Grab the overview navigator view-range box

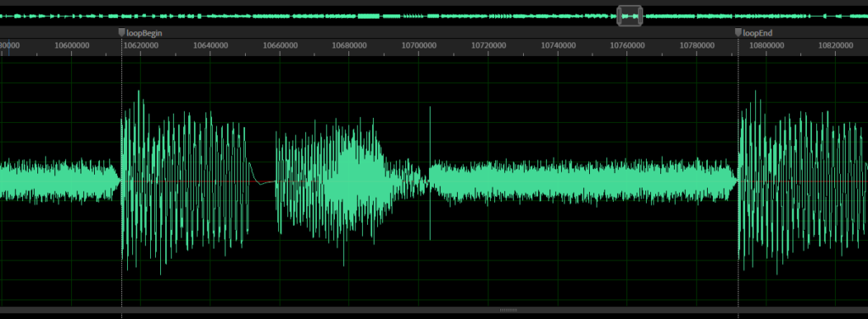(x=630, y=15)
